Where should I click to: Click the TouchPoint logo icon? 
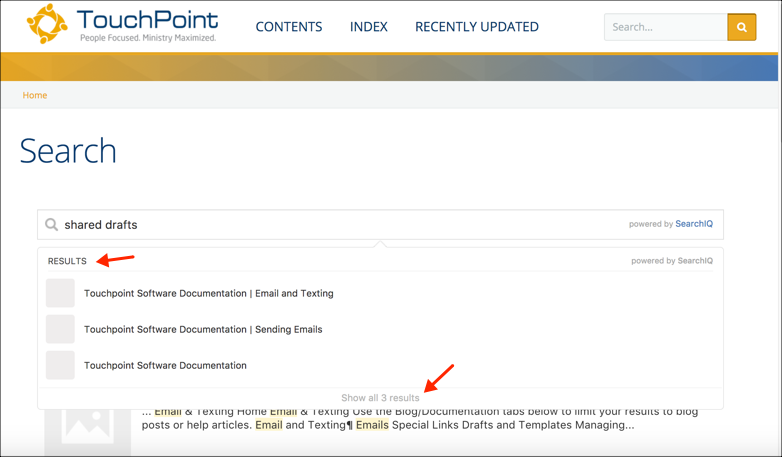[47, 23]
